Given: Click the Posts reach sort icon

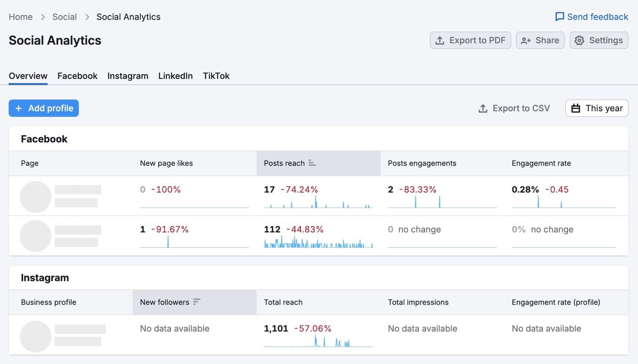Looking at the screenshot, I should 312,163.
